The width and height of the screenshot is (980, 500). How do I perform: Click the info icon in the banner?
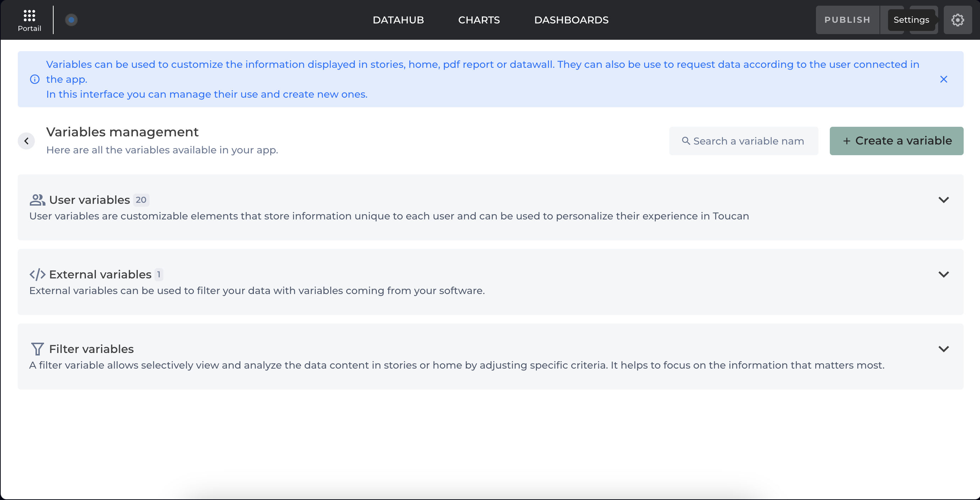point(35,79)
